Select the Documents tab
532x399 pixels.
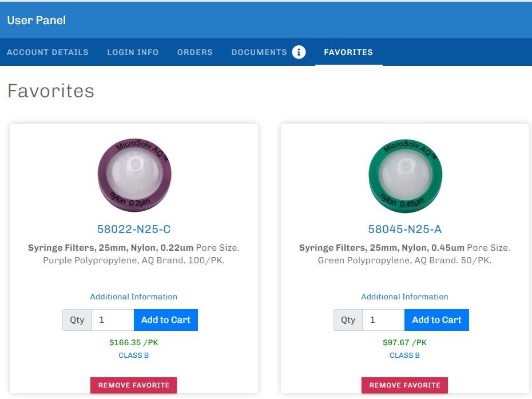(x=259, y=52)
